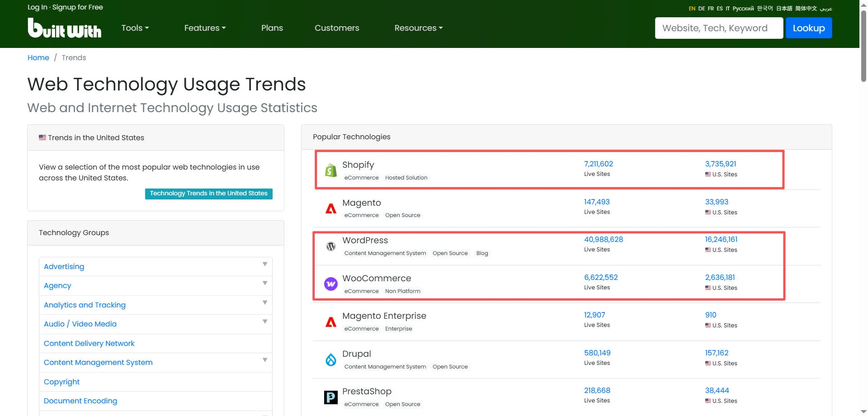Click the WooCommerce purple icon
This screenshot has width=868, height=416.
331,284
